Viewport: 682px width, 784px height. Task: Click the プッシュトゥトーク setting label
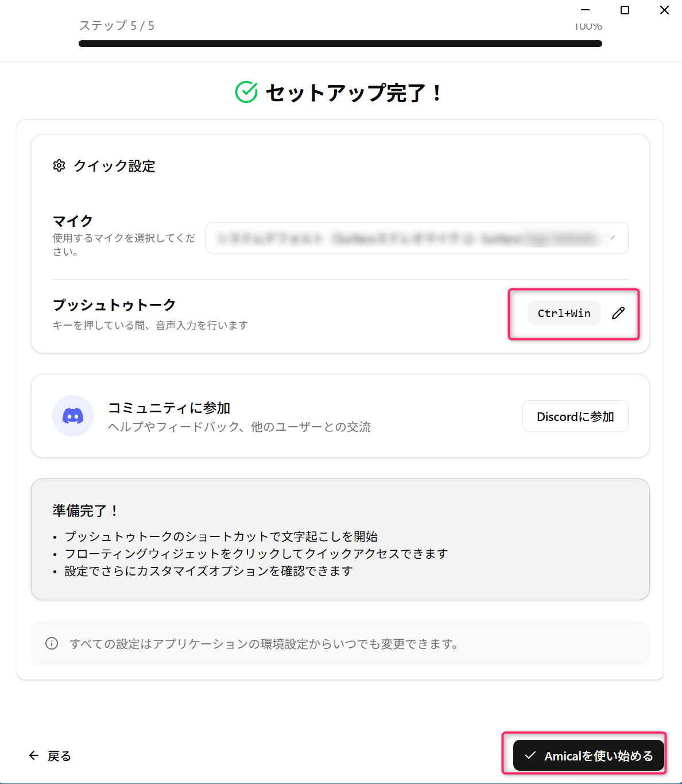(x=114, y=304)
